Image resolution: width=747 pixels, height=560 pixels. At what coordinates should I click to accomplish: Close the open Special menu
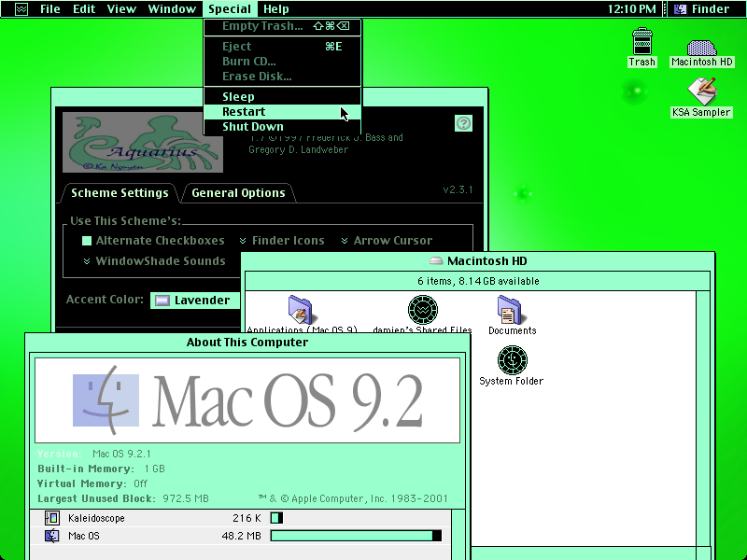(x=230, y=9)
